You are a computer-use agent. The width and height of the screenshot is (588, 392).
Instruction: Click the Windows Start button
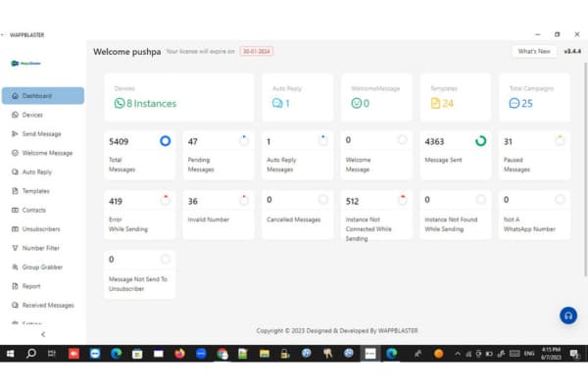9,354
